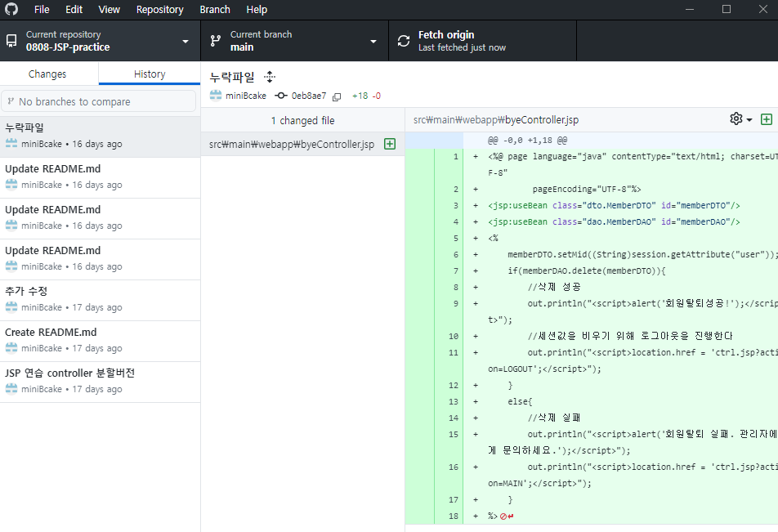Select JSP 연습 controller 분할버전 commit
The width and height of the screenshot is (778, 532).
101,382
